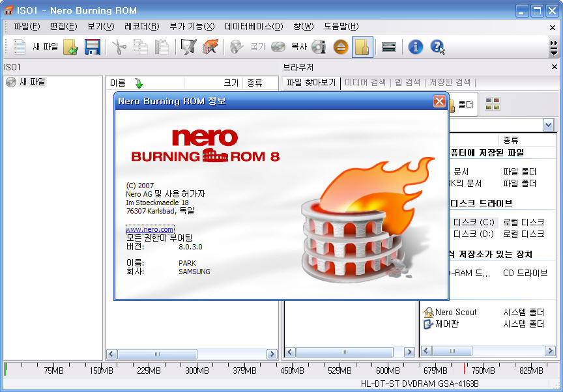Image resolution: width=563 pixels, height=392 pixels.
Task: Click the sort arrow next to 이름
Action: coord(139,83)
